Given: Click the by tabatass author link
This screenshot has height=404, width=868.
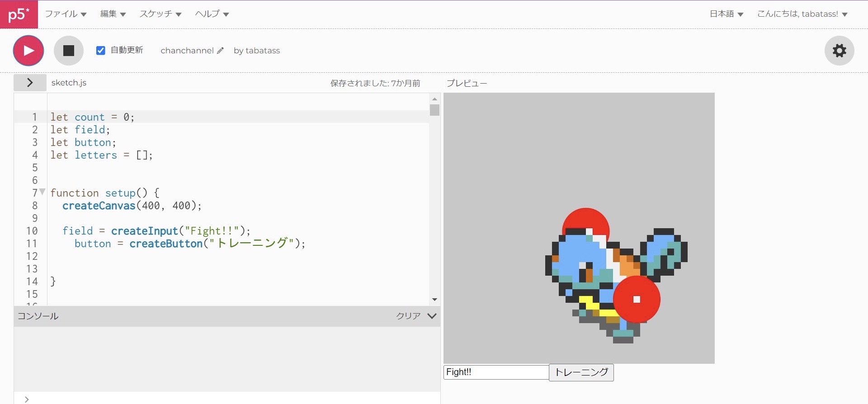Looking at the screenshot, I should 257,51.
